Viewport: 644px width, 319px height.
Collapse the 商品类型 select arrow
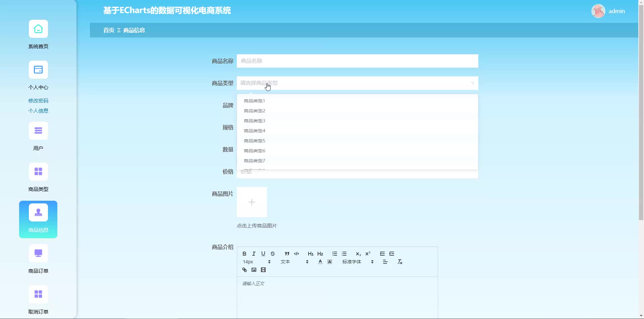click(472, 83)
